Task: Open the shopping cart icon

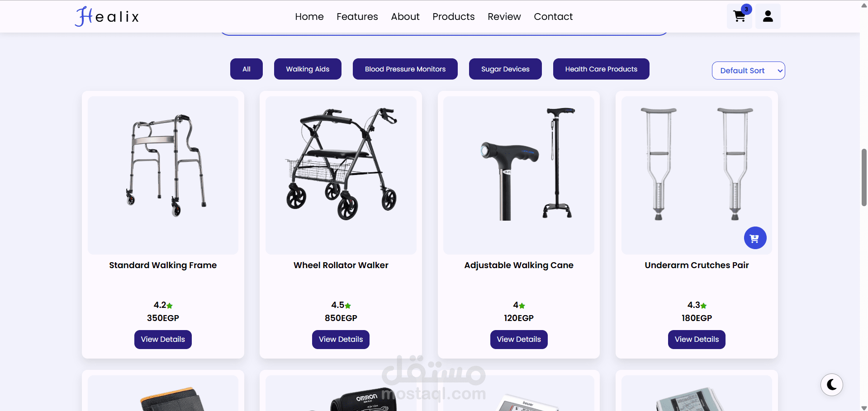Action: coord(739,17)
